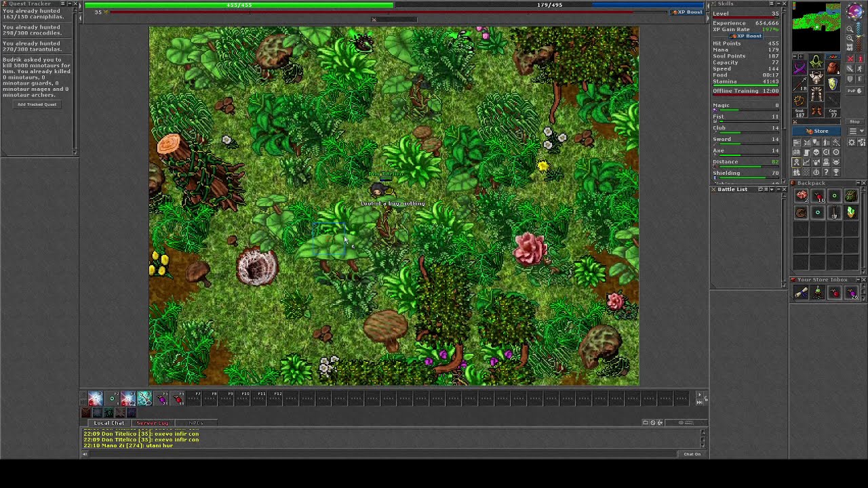Screen dimensions: 868x488
Task: Click the minimap compass rose
Action: tap(856, 11)
